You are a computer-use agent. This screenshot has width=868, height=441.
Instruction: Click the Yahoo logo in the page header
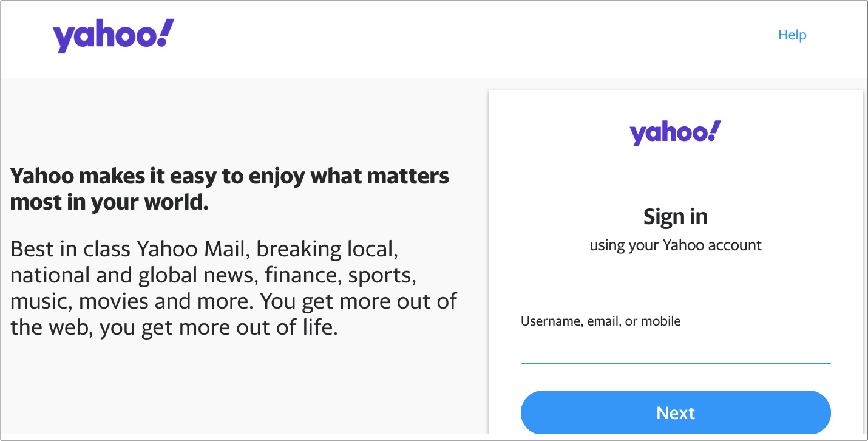[113, 36]
